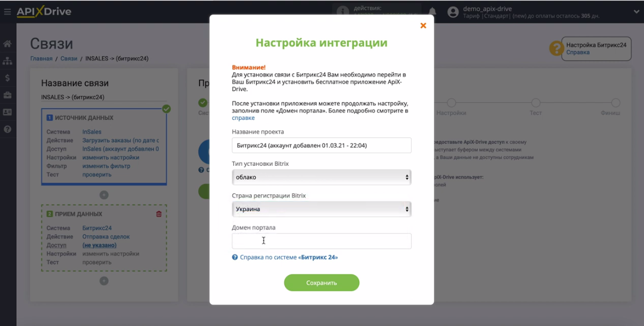Go to 'Главная' breadcrumb
This screenshot has width=644, height=326.
(x=41, y=58)
